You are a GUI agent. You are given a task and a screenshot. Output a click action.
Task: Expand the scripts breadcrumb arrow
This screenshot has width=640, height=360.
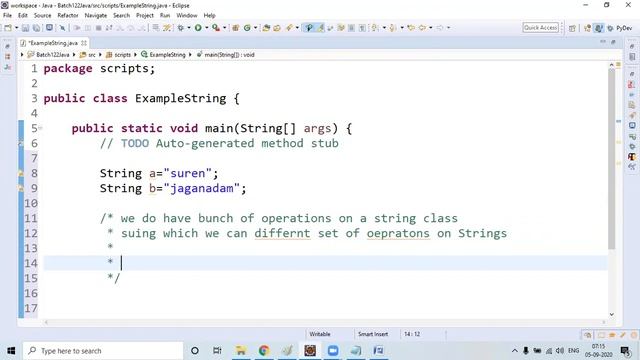point(135,54)
